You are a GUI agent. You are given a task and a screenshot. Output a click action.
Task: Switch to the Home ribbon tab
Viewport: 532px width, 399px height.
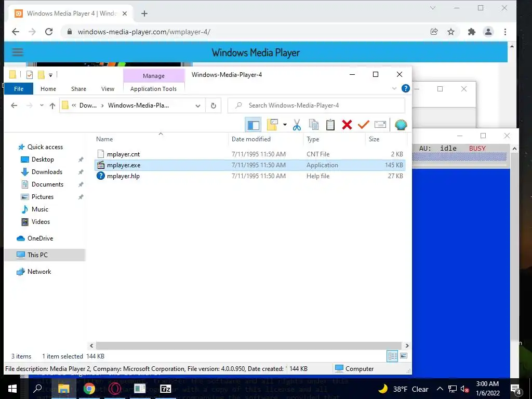(48, 89)
